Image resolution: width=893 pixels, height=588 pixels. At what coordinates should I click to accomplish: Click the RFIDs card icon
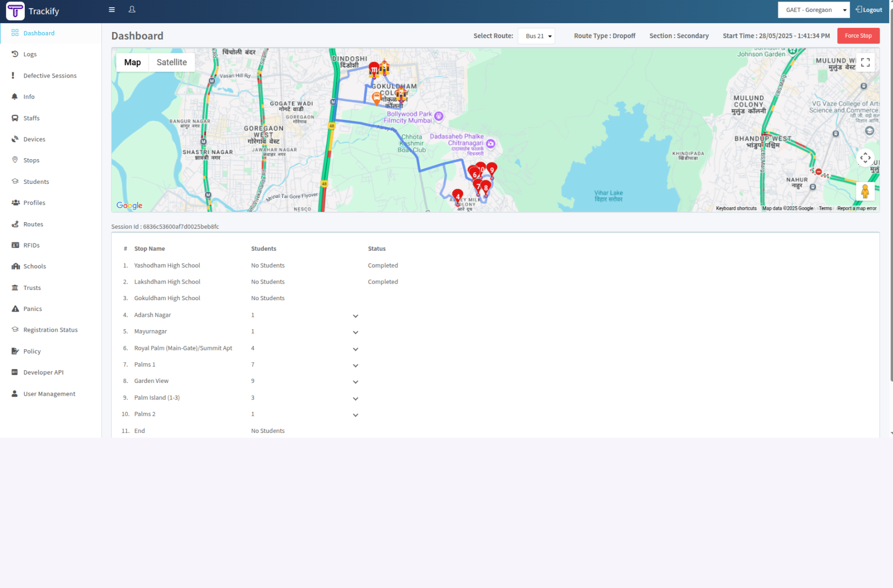(15, 245)
